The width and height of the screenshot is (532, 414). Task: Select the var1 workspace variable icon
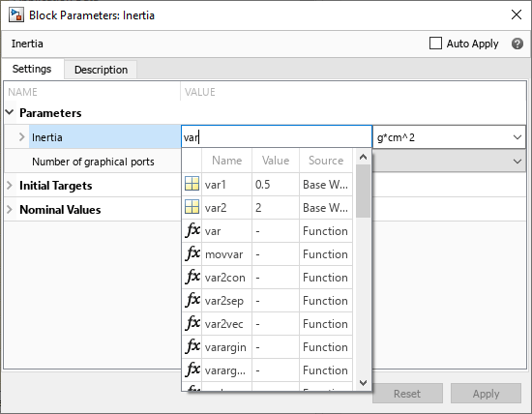(x=192, y=184)
